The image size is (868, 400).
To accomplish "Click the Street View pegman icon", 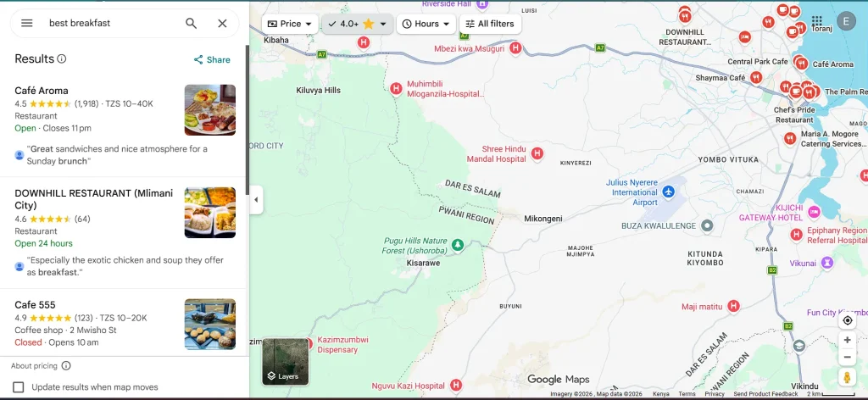I will point(847,377).
